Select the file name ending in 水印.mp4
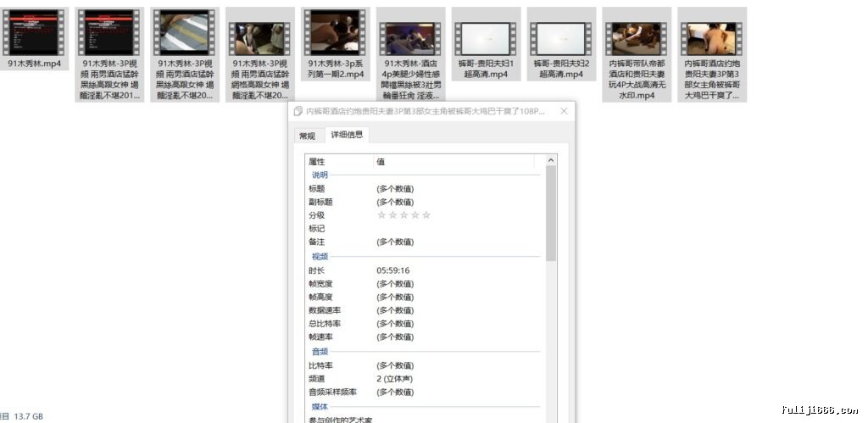Screen dimensions: 868x423 point(637,54)
